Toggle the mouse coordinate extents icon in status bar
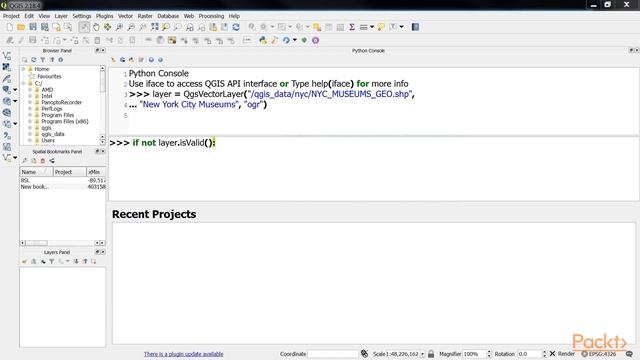 point(364,354)
